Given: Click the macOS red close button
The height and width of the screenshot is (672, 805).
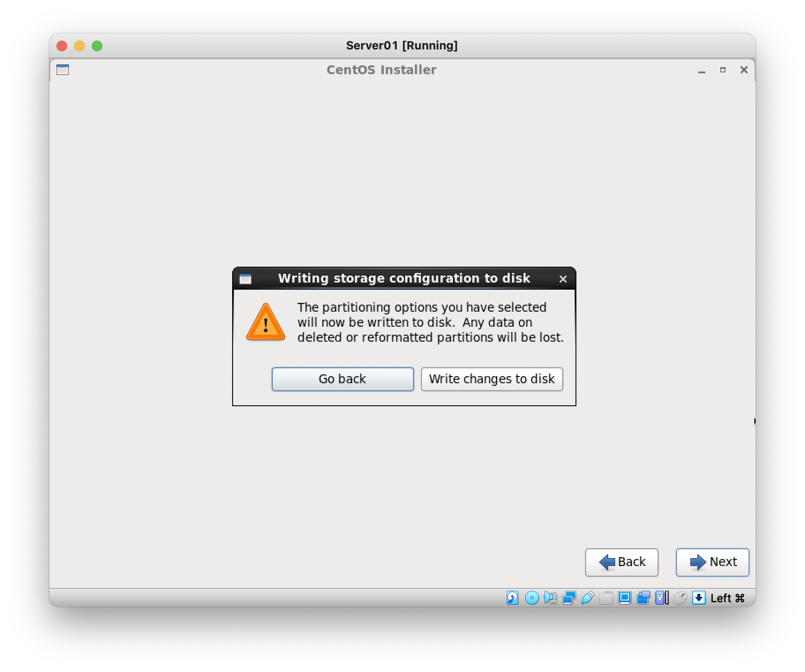Looking at the screenshot, I should click(x=62, y=46).
